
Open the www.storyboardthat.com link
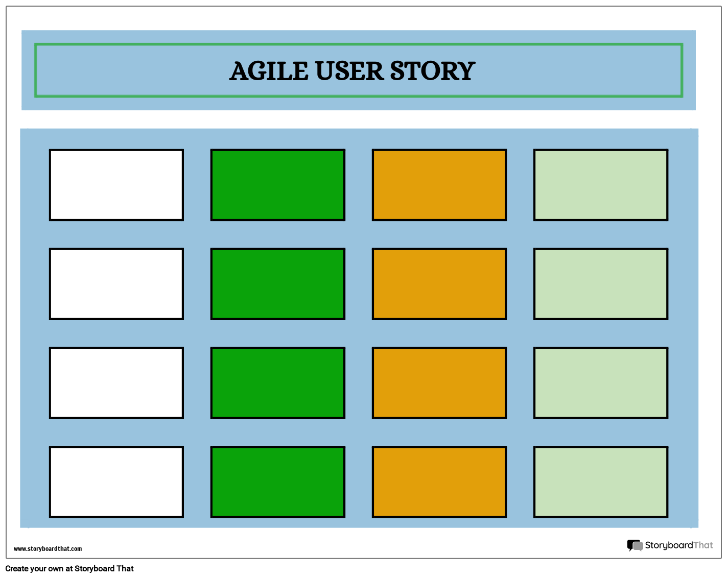[x=48, y=549]
